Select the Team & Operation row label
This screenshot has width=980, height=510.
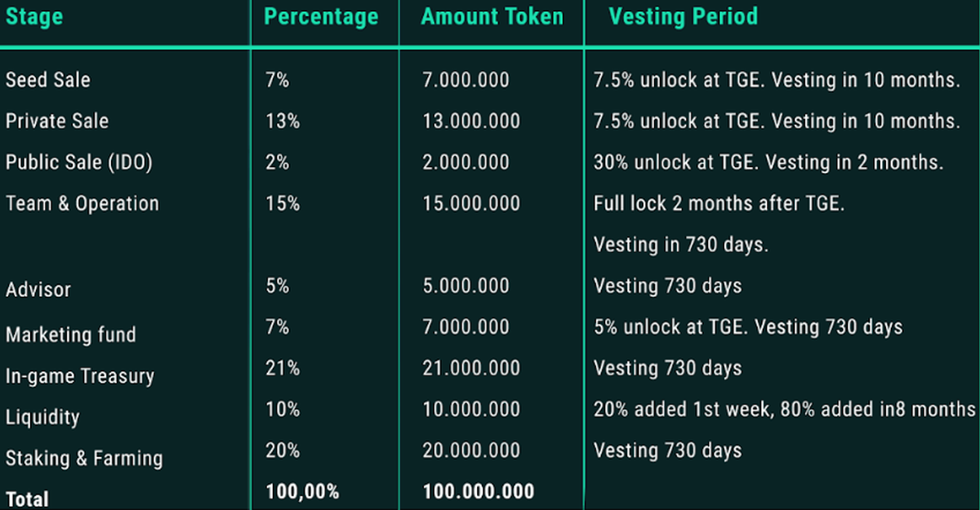click(82, 203)
